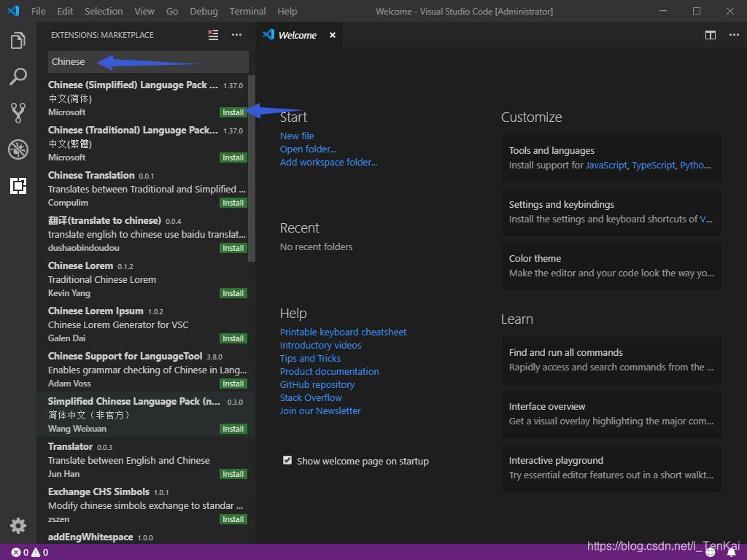Open Tips and Tricks link
The height and width of the screenshot is (560, 747).
click(310, 358)
